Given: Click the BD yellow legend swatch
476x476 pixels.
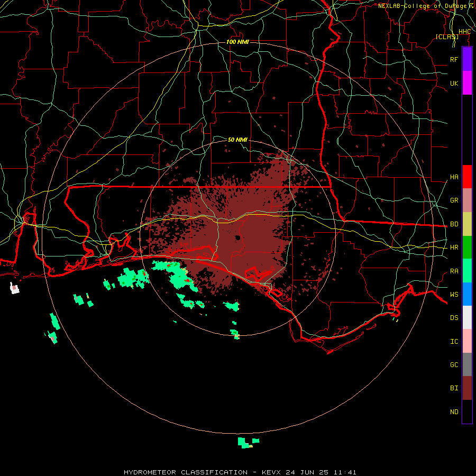Looking at the screenshot, I should [x=467, y=224].
